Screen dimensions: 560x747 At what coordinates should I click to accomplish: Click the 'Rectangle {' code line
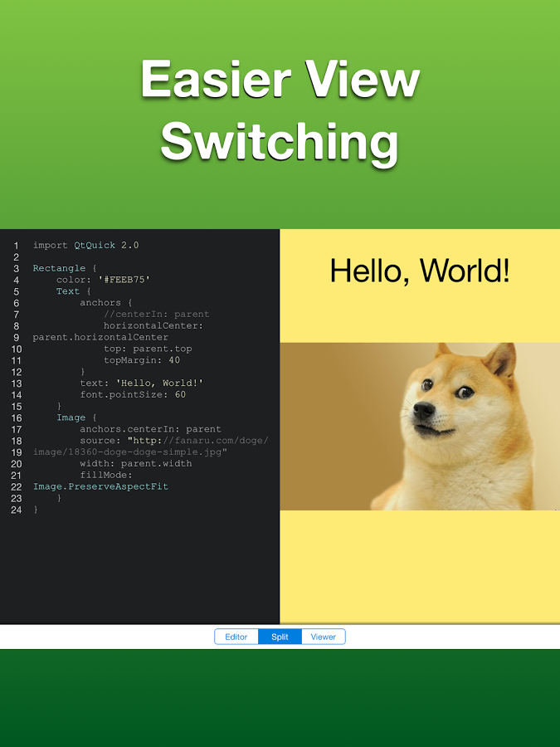65,268
